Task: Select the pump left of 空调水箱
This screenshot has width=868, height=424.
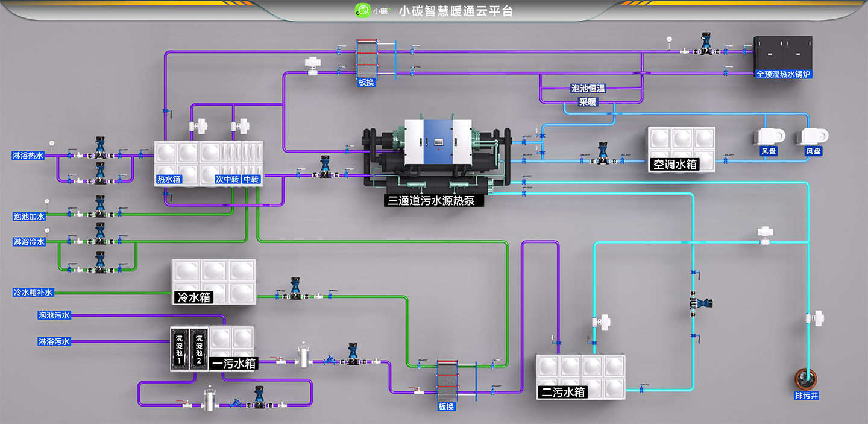Action: [602, 153]
